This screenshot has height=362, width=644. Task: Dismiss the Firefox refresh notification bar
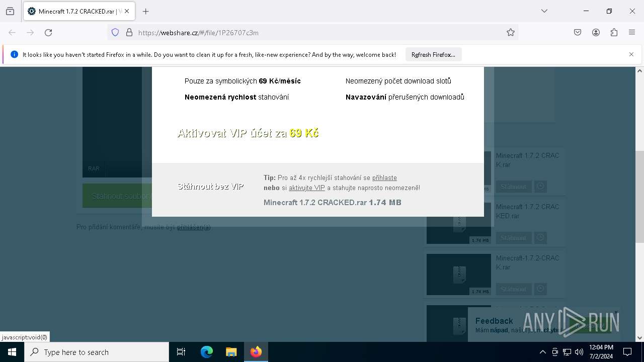pos(631,54)
